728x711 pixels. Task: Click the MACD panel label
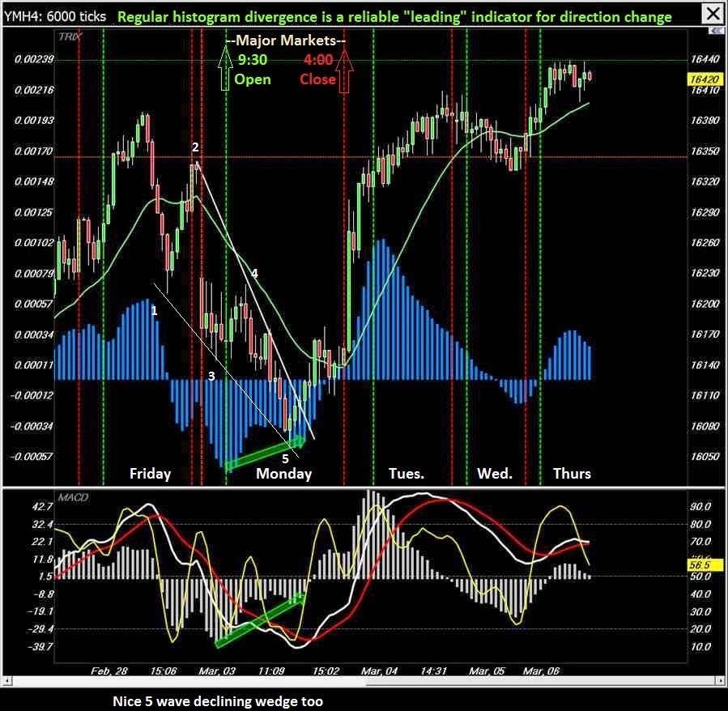pyautogui.click(x=73, y=498)
